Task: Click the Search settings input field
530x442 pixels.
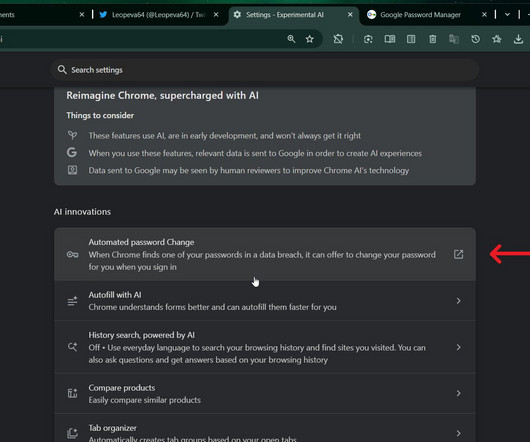Action: click(265, 70)
